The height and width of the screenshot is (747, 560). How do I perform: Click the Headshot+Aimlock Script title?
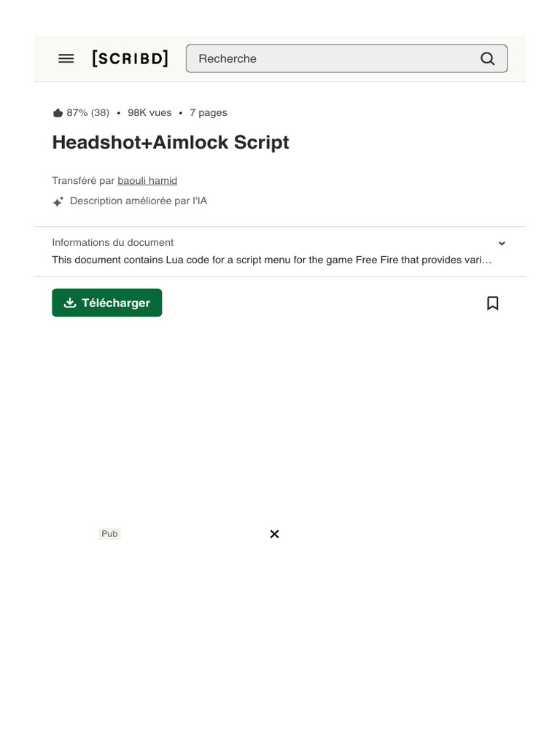[x=171, y=142]
